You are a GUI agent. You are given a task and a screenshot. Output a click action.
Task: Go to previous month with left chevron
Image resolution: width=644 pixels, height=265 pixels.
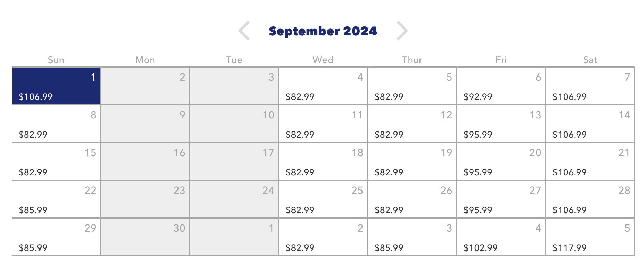click(x=244, y=31)
